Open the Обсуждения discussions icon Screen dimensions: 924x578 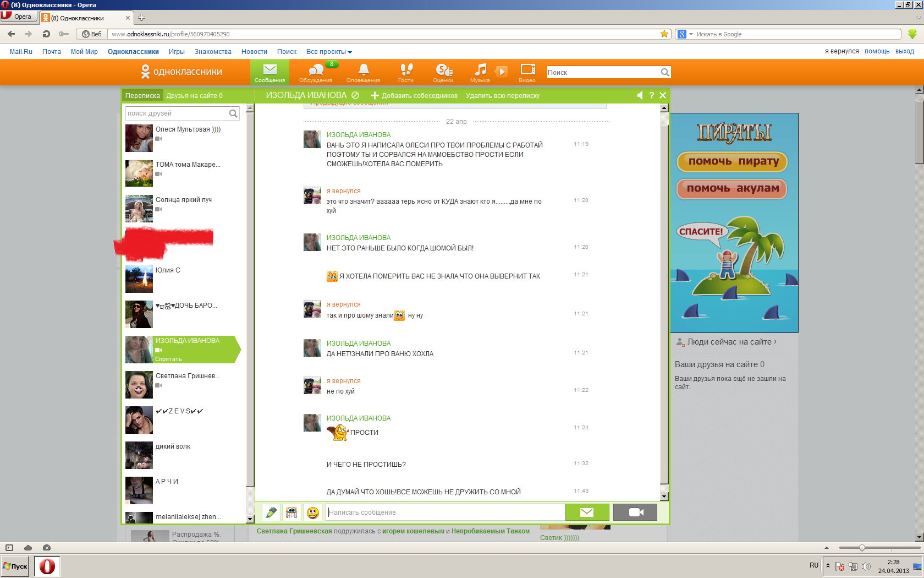coord(316,72)
